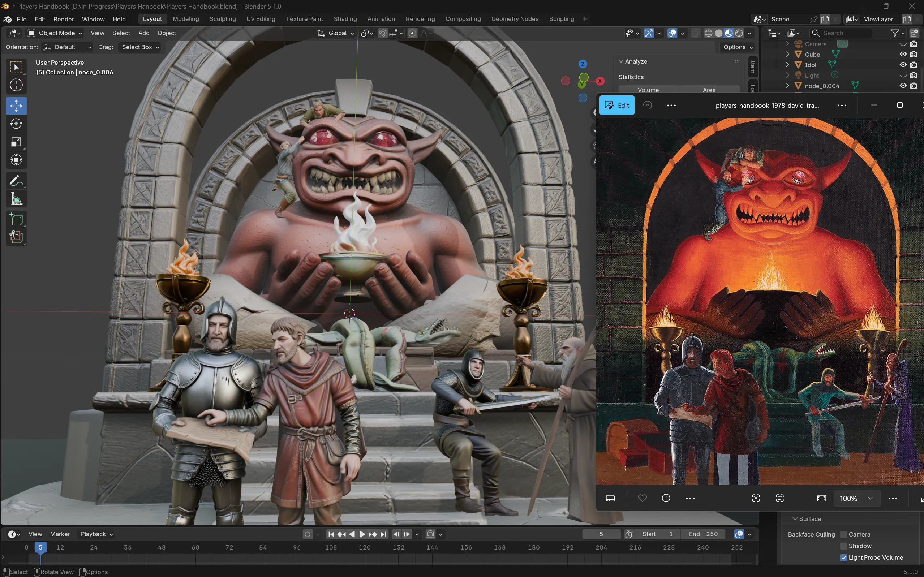
Task: Choose the Measure tool
Action: 16,198
